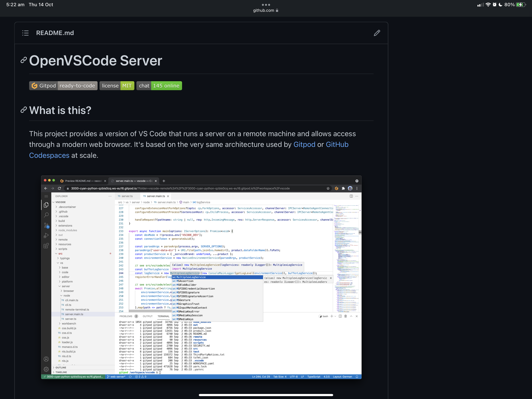Viewport: 532px width, 399px height.
Task: Tap the three-dot multitasking control at top
Action: click(266, 5)
